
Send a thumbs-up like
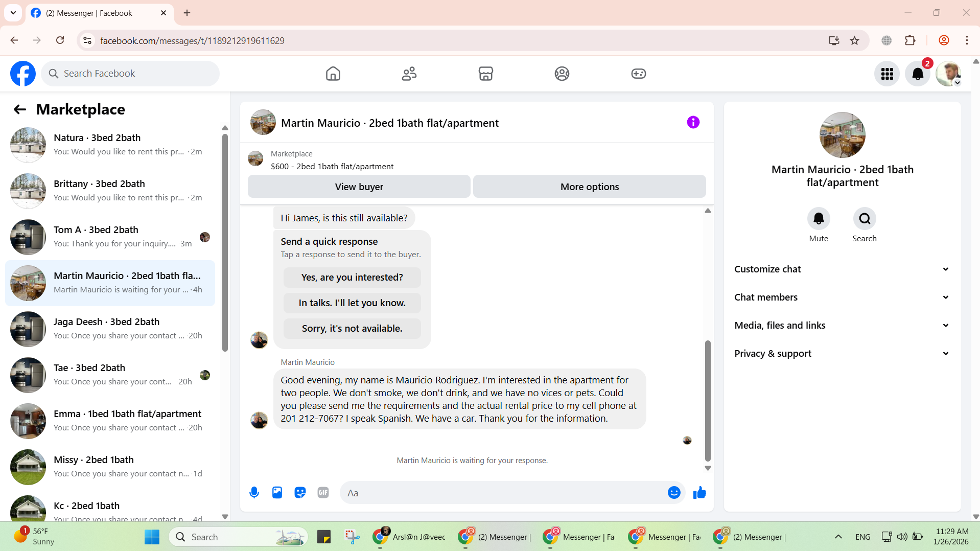click(699, 493)
